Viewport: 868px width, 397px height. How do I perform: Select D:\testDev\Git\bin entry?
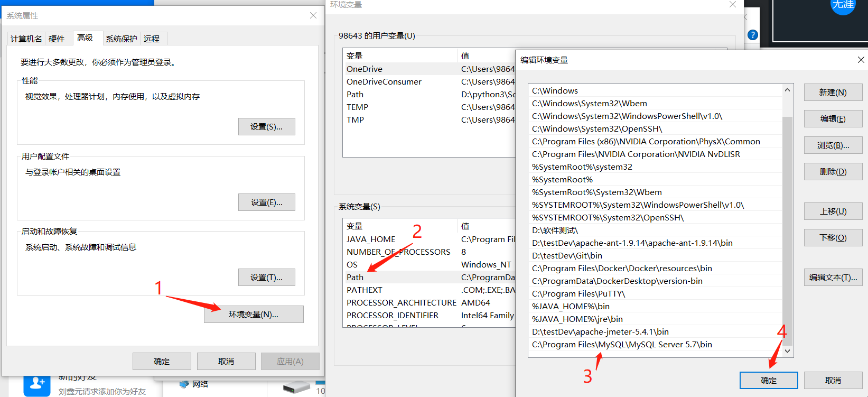tap(655, 256)
